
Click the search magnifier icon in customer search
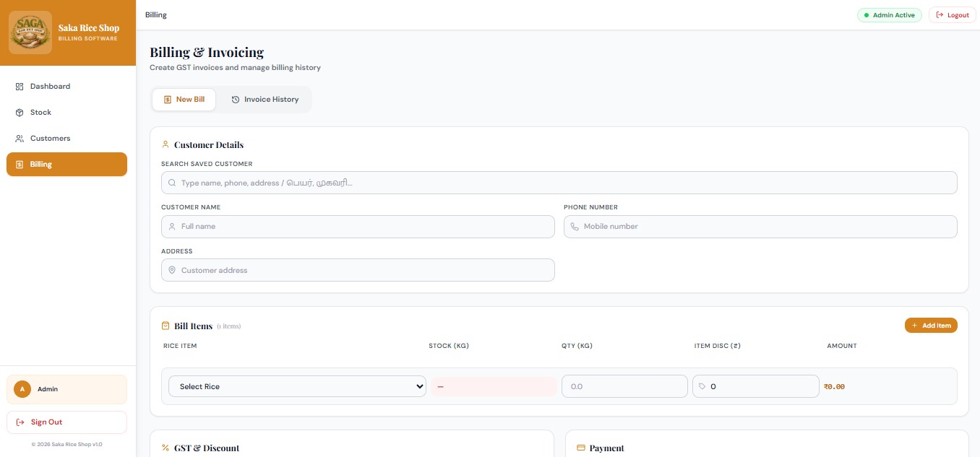pos(172,183)
